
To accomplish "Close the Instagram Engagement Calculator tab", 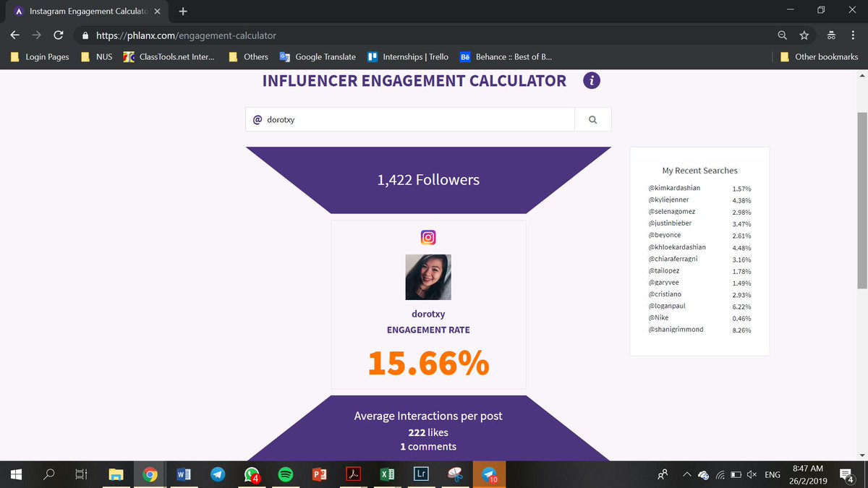I will click(x=157, y=12).
